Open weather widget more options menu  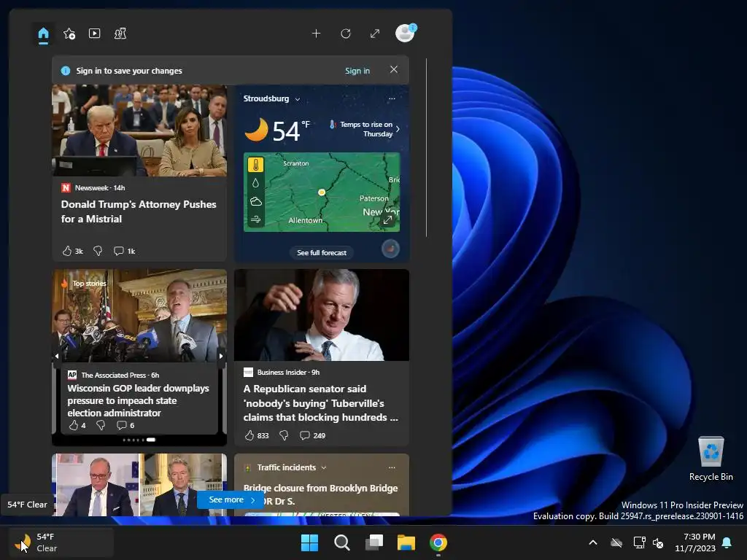pyautogui.click(x=392, y=98)
